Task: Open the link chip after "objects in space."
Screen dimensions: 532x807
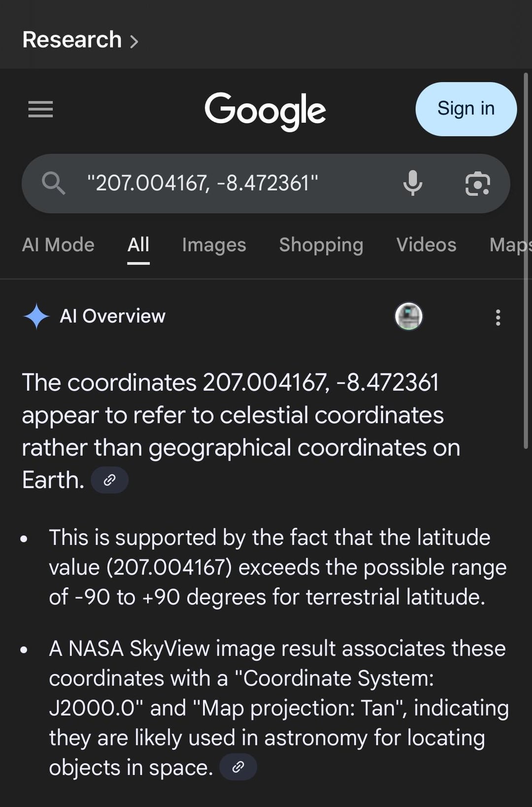Action: (238, 767)
